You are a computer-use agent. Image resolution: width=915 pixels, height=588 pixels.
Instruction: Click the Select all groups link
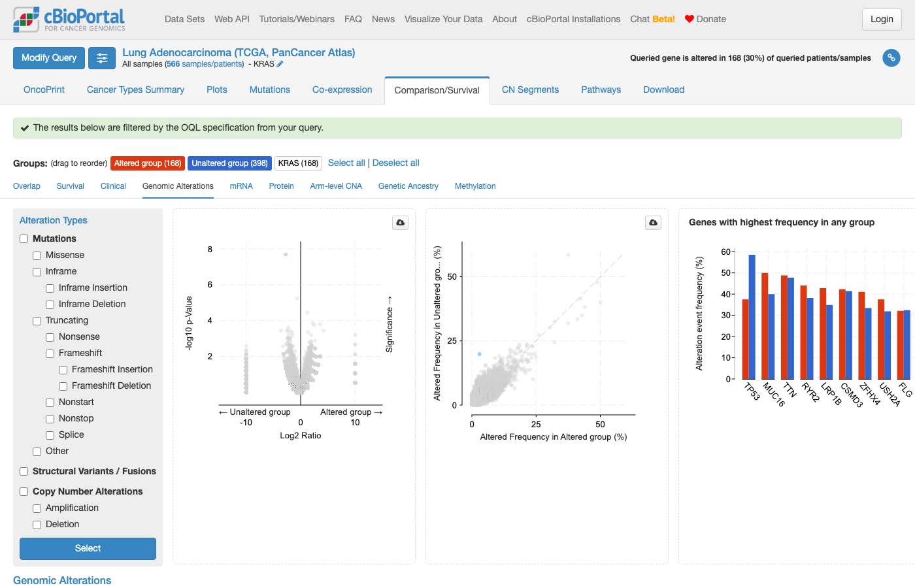point(346,163)
